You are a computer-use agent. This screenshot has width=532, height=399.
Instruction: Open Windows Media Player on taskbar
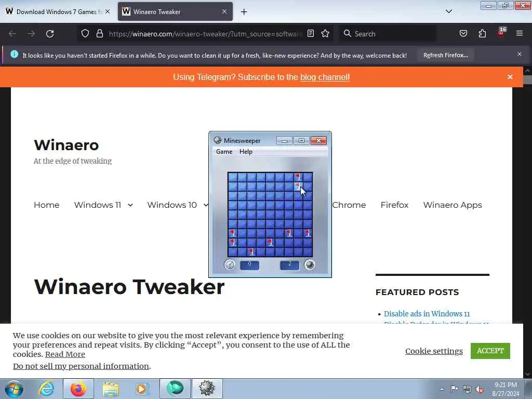[142, 389]
